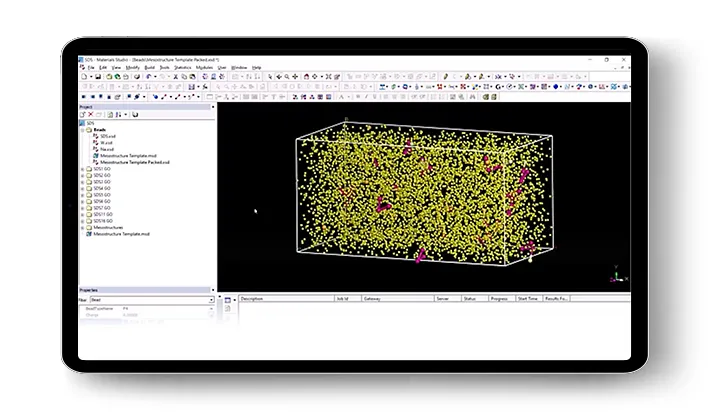Image resolution: width=712 pixels, height=412 pixels.
Task: Click the Description column header
Action: pos(287,298)
